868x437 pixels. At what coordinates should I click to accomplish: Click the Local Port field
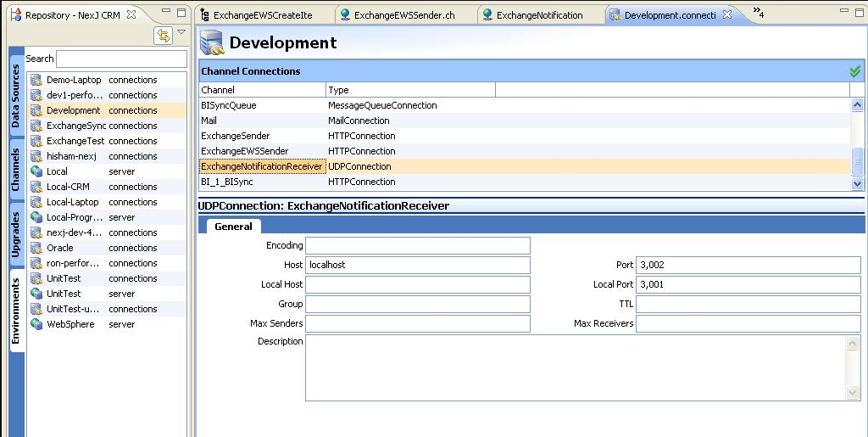748,284
